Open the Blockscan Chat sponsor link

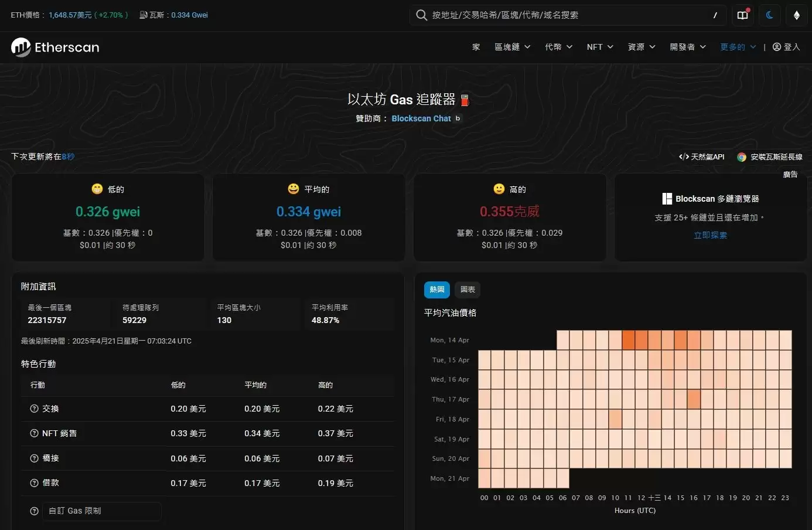click(x=421, y=118)
